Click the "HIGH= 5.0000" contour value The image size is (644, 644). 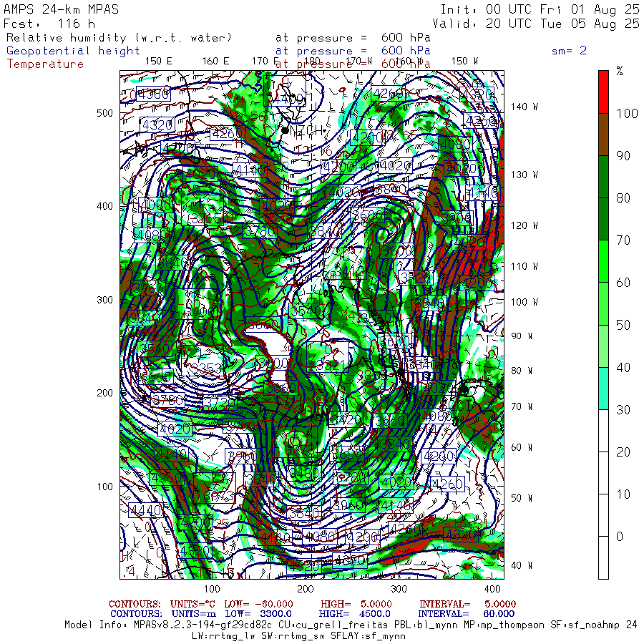pyautogui.click(x=356, y=604)
